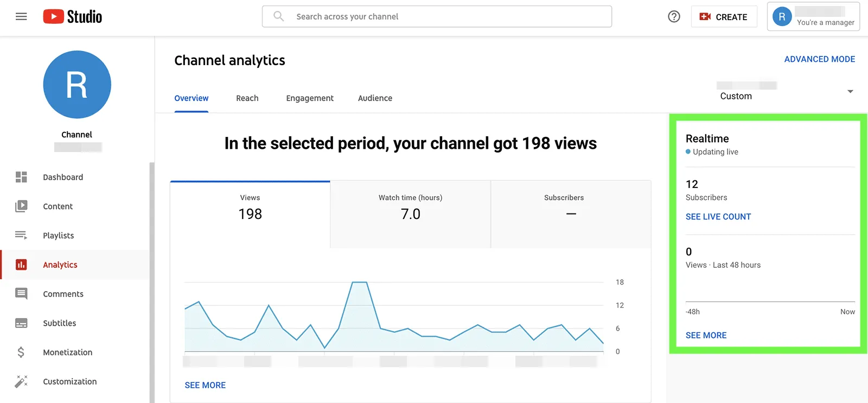
Task: Click the Subtitles sidebar icon
Action: pos(21,323)
